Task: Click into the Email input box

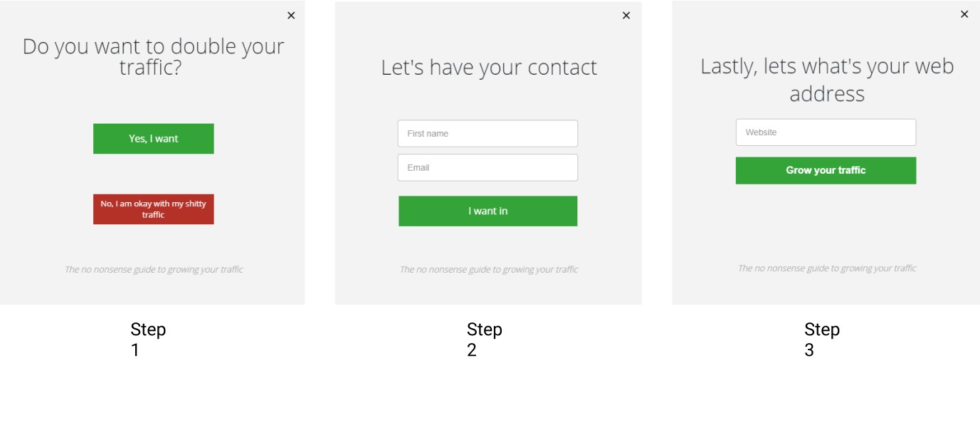Action: [x=488, y=168]
